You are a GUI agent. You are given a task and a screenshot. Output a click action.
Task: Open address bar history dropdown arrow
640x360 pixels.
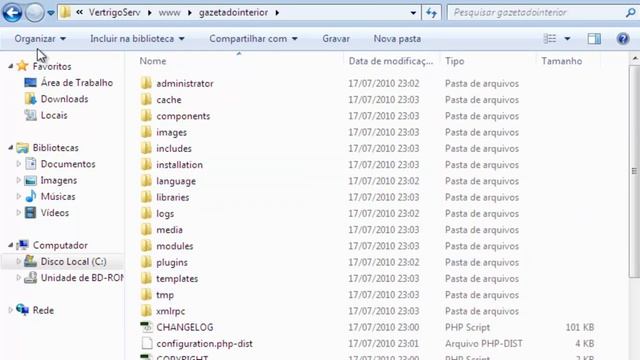pyautogui.click(x=413, y=13)
